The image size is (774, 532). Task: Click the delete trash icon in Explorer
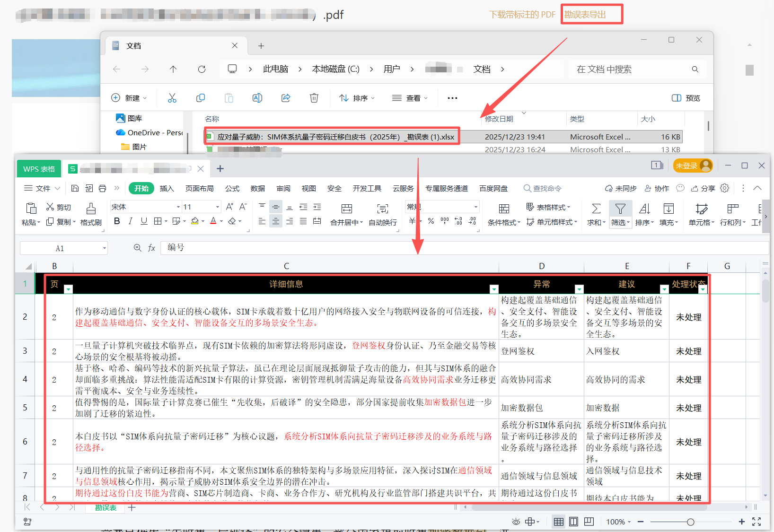click(x=314, y=98)
